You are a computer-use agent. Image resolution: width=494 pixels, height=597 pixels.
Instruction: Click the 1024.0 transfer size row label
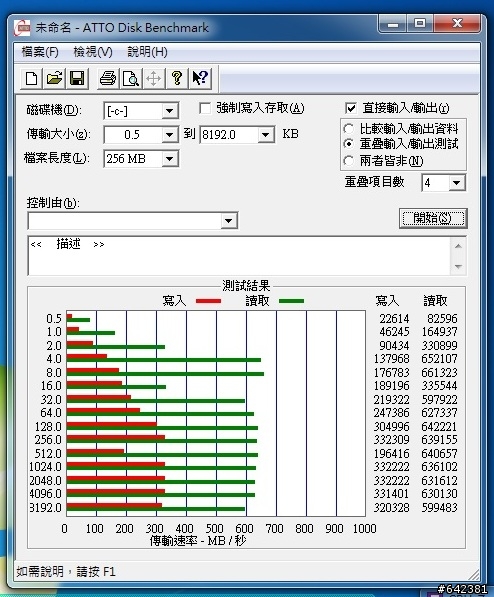[x=45, y=467]
